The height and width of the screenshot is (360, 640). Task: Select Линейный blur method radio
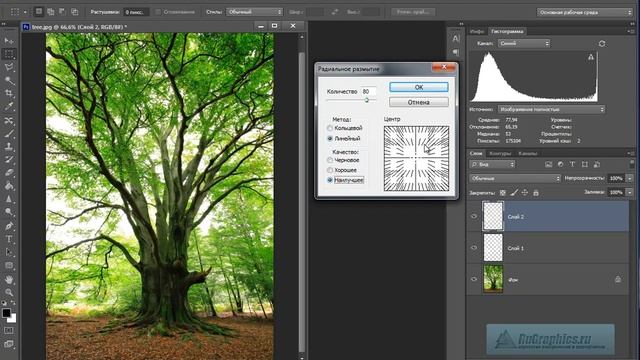(x=330, y=139)
